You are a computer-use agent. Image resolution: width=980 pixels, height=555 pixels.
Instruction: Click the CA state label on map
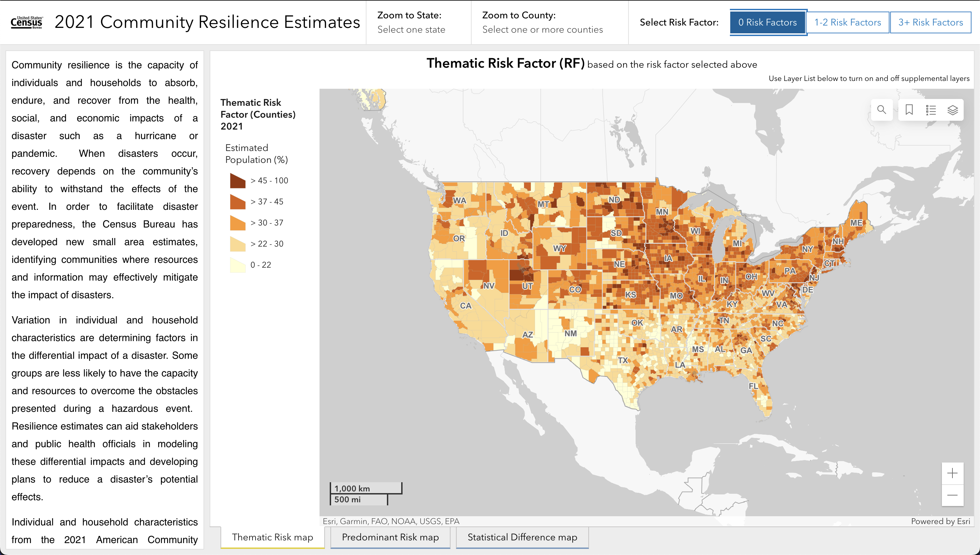pyautogui.click(x=465, y=306)
